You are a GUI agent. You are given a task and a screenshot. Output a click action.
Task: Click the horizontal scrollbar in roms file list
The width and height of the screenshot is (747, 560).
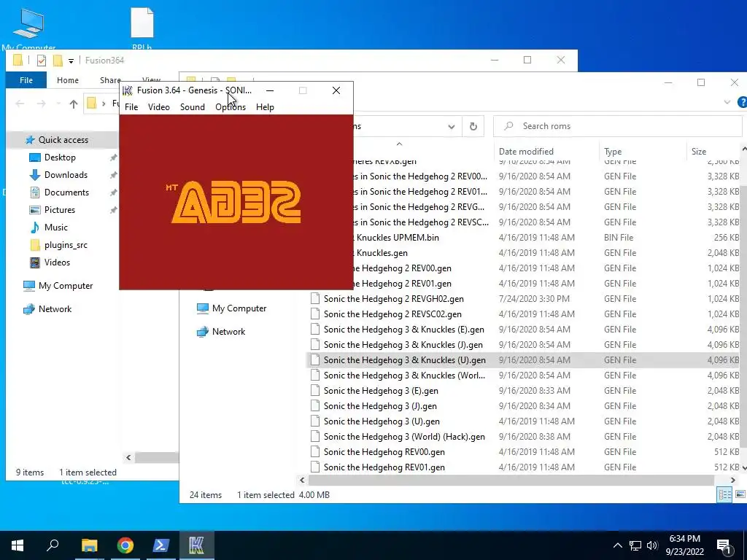[x=511, y=480]
